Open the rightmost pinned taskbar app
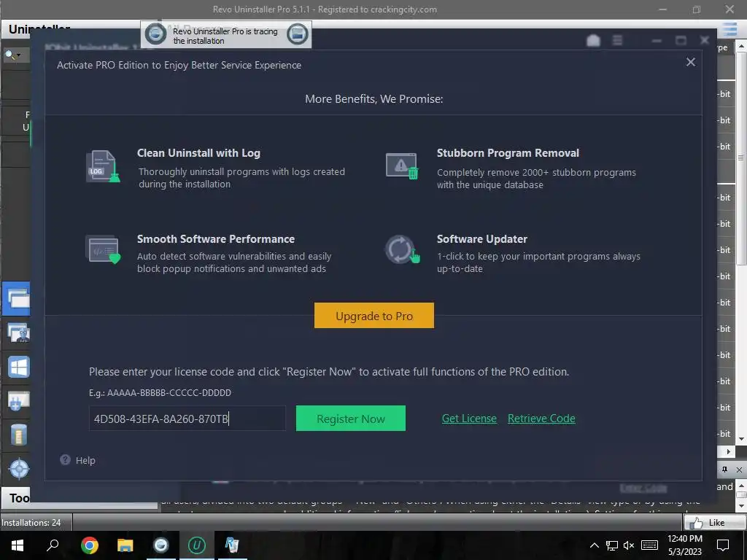 (x=232, y=545)
